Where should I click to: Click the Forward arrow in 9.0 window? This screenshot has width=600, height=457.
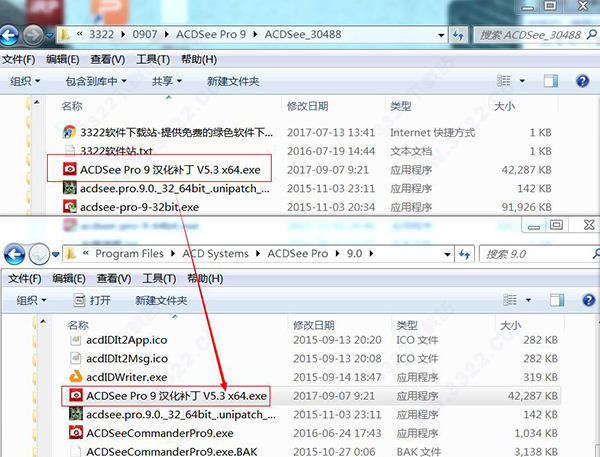click(x=39, y=254)
